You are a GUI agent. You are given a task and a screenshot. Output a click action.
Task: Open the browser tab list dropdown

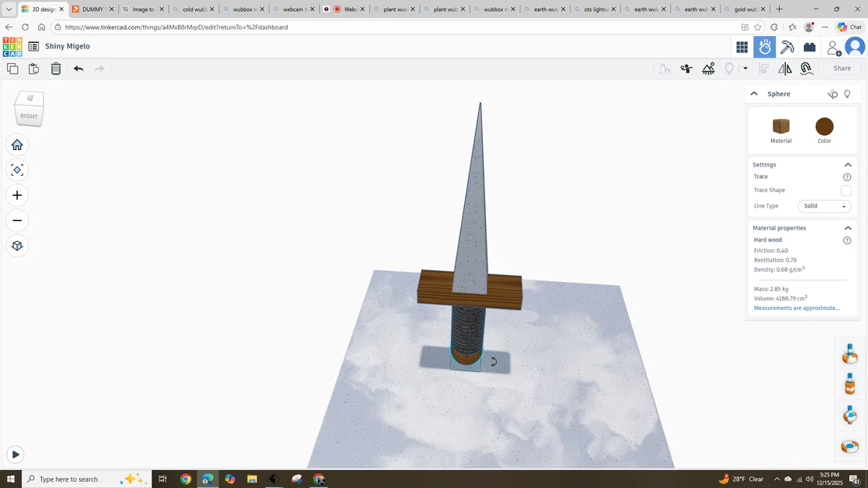(9, 9)
